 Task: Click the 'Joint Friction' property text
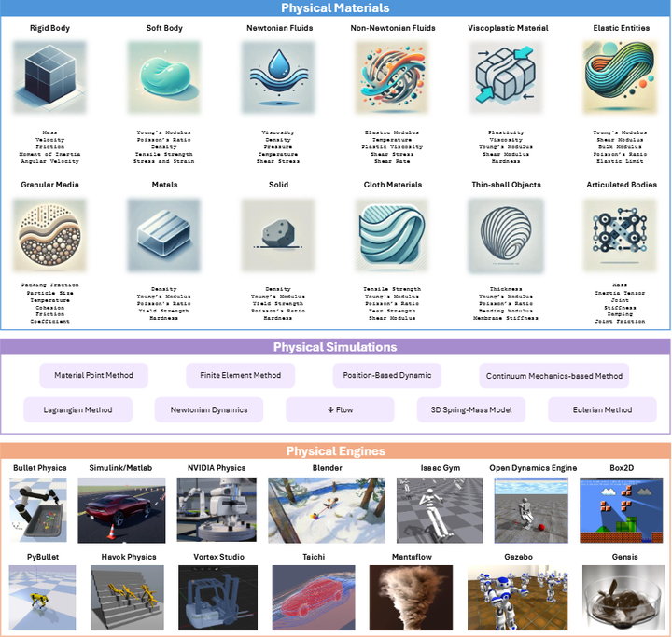(620, 321)
